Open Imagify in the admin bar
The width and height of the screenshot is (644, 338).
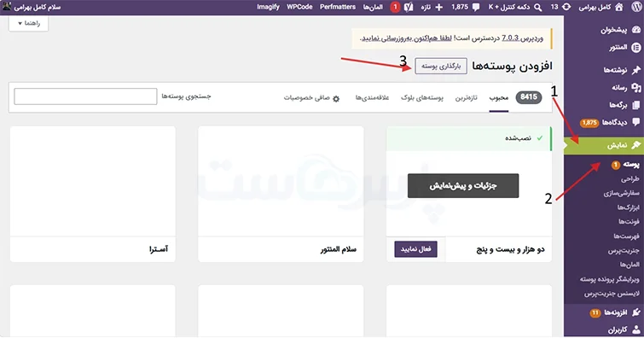[x=268, y=7]
